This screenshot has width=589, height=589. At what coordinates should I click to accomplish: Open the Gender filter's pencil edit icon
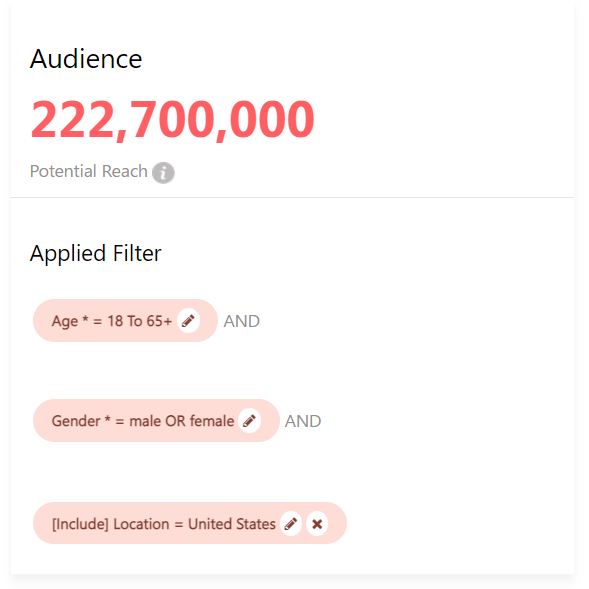(x=249, y=421)
